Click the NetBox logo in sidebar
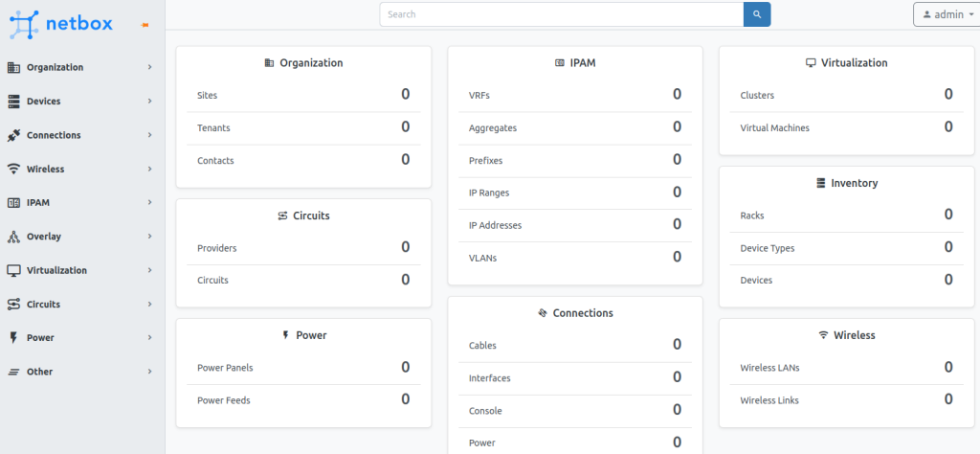 [61, 23]
